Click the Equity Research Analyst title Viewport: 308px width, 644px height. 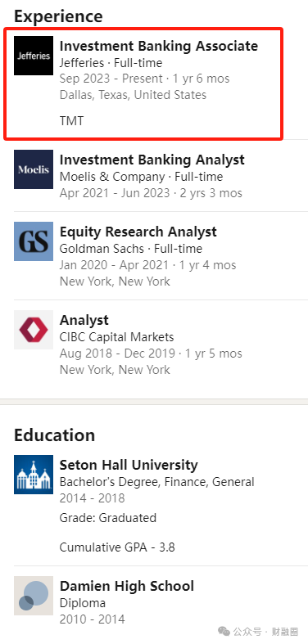[138, 232]
